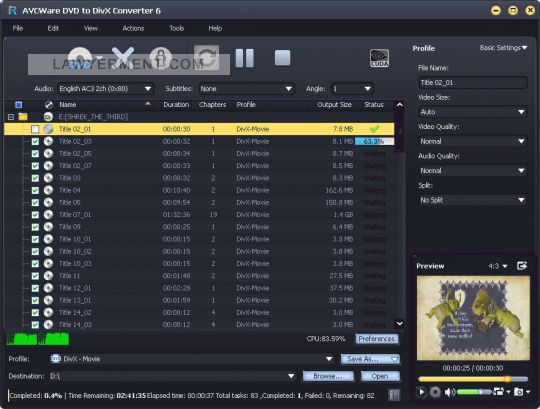Click the disc icon of Title 14_03
The image size is (540, 409).
coord(49,325)
